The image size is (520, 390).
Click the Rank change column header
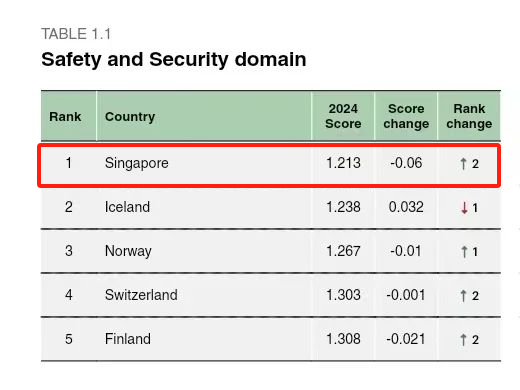(469, 116)
